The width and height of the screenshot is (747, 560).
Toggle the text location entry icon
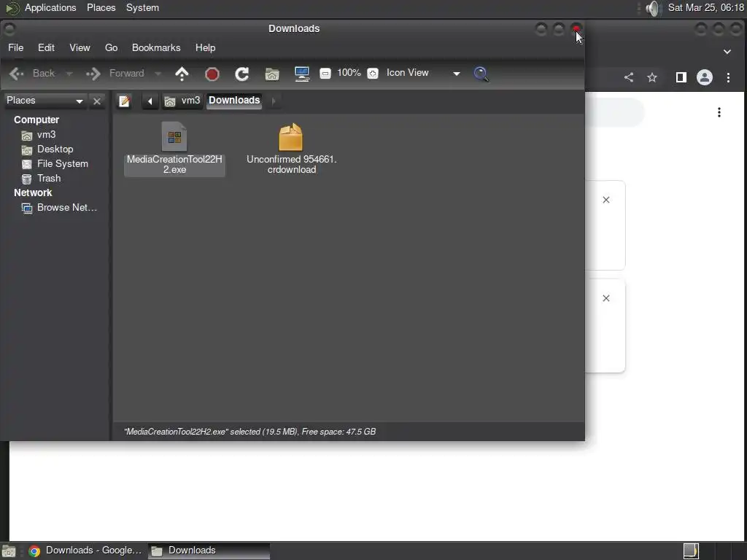pyautogui.click(x=124, y=101)
